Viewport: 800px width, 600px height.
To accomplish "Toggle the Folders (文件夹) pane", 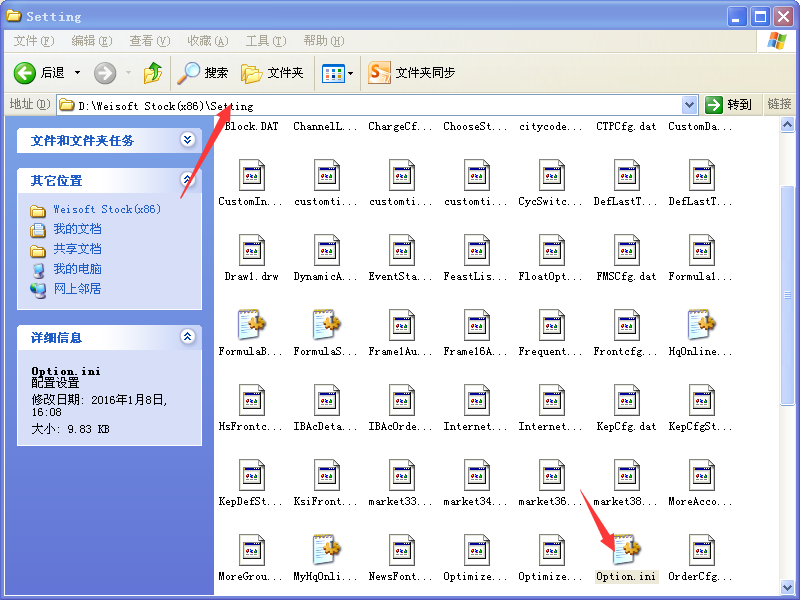I will pyautogui.click(x=272, y=73).
